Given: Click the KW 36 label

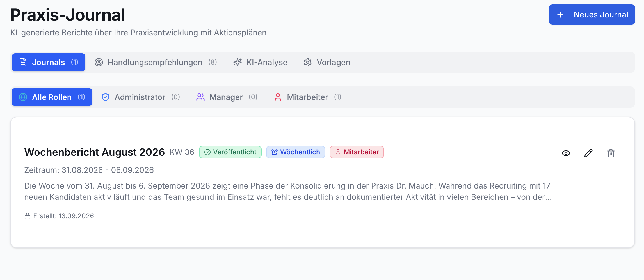Looking at the screenshot, I should pos(182,152).
